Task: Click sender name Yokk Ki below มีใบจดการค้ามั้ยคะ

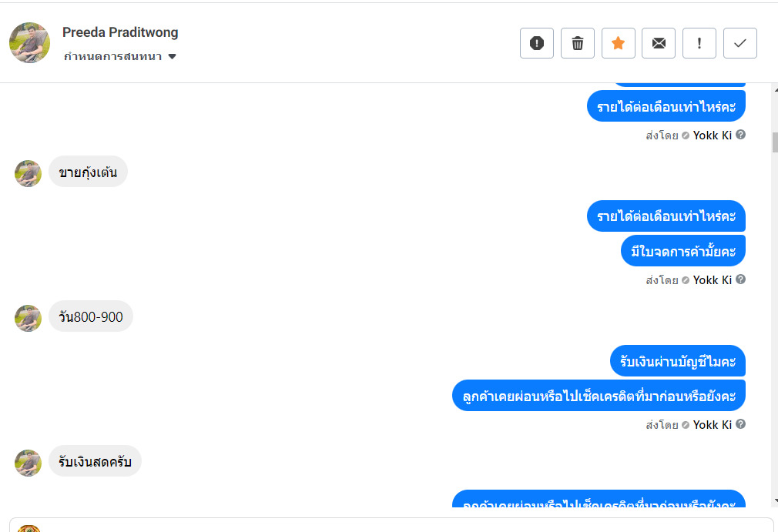Action: tap(712, 280)
